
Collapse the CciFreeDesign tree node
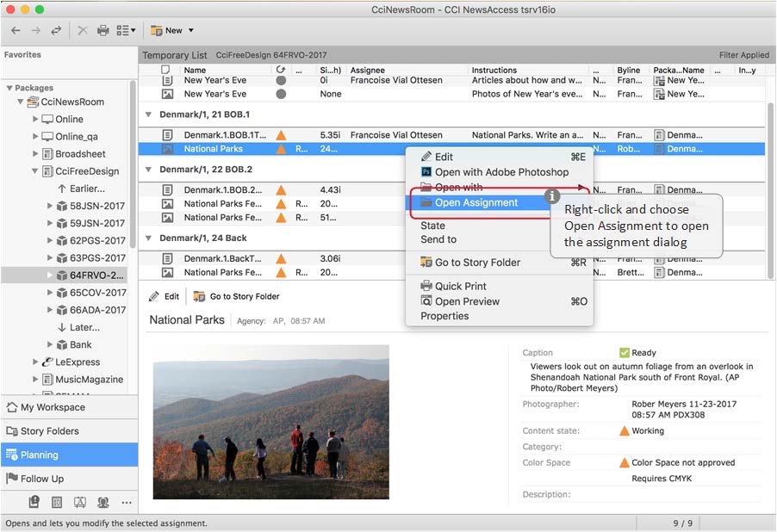[36, 171]
